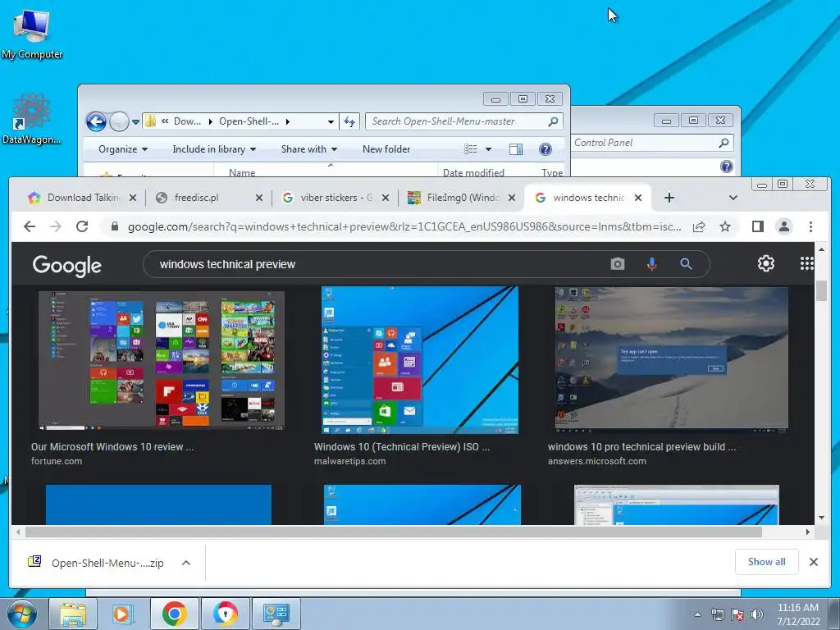The image size is (840, 630).
Task: Click Explorer forward navigation button
Action: 119,121
